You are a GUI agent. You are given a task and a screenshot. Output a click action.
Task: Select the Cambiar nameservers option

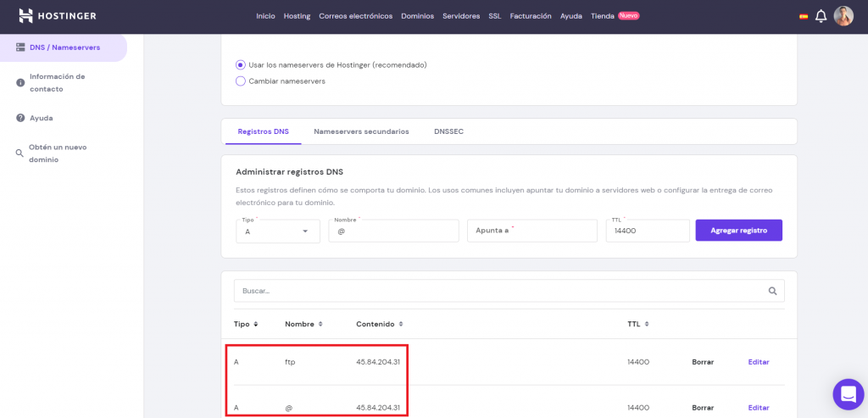pos(241,81)
